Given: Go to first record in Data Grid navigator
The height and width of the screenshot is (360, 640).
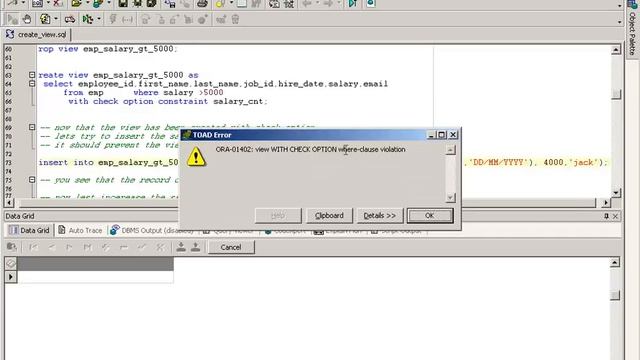Looking at the screenshot, I should click(33, 247).
